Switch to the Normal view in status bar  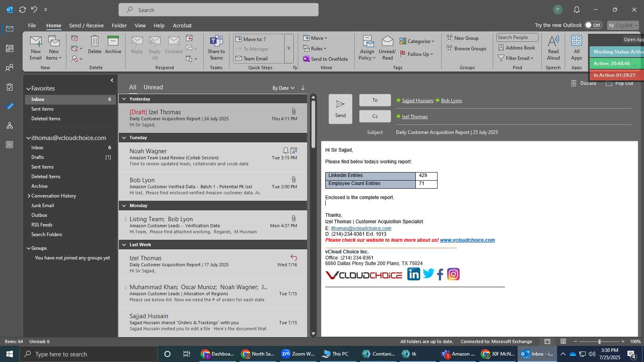tap(547, 341)
